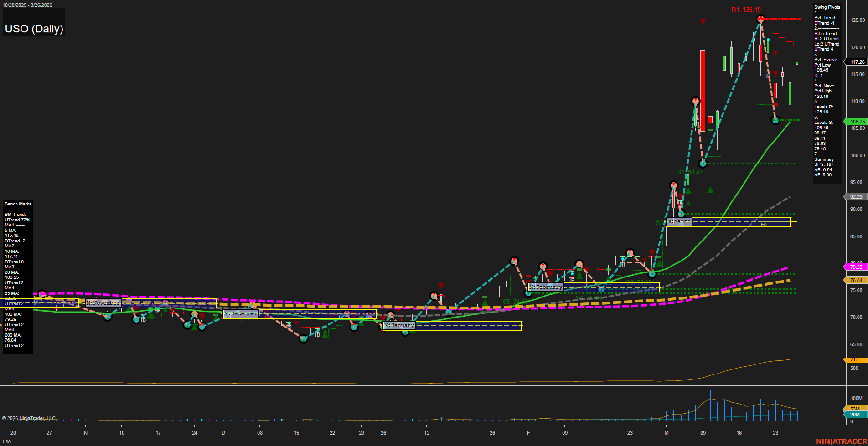Expand the Bench Marks panel
This screenshot has height=446, width=868.
point(17,204)
